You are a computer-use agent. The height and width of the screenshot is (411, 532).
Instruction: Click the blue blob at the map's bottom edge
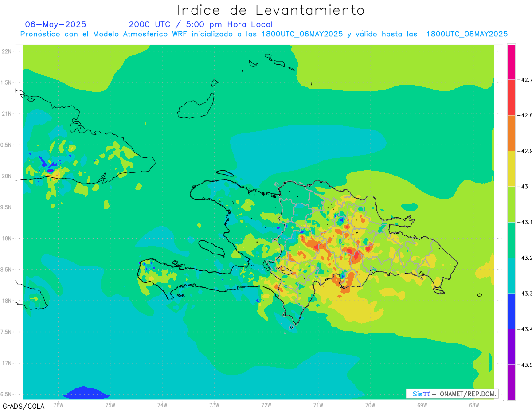[86, 393]
